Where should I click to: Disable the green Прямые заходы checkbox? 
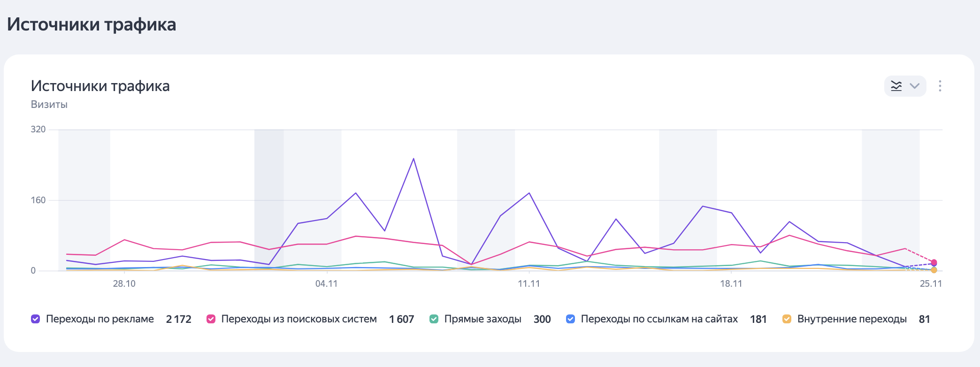pos(434,319)
